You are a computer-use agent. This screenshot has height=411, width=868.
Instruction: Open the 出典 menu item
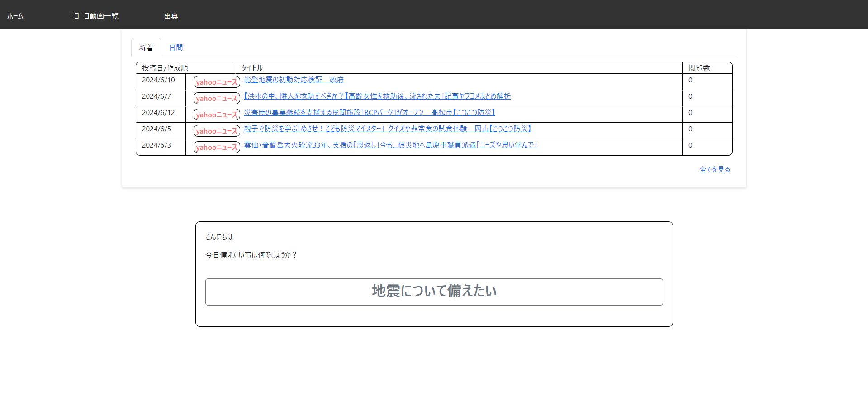point(171,14)
